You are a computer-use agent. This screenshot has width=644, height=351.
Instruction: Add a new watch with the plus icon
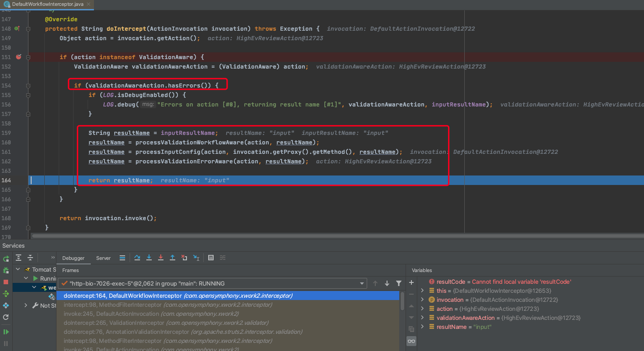[x=411, y=282]
